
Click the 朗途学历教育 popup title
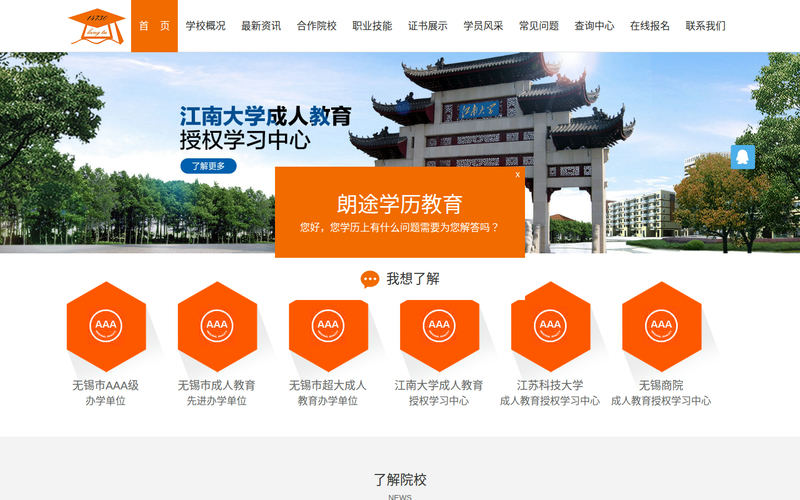(399, 204)
